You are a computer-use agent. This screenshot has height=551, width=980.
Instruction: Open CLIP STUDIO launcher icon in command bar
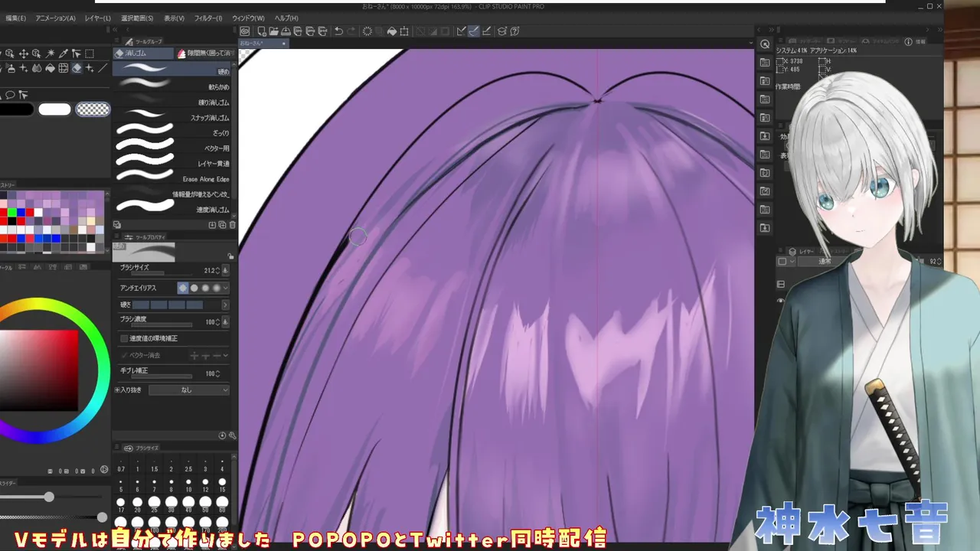[244, 31]
